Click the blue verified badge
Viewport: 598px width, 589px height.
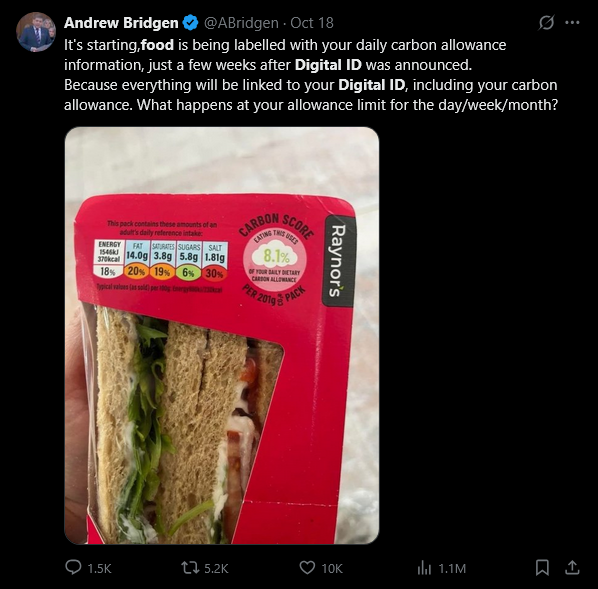point(190,23)
